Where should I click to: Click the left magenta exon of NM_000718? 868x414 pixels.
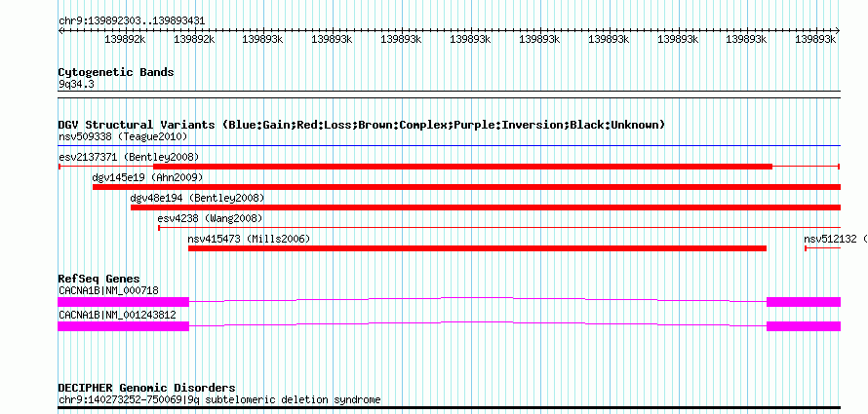(x=124, y=302)
